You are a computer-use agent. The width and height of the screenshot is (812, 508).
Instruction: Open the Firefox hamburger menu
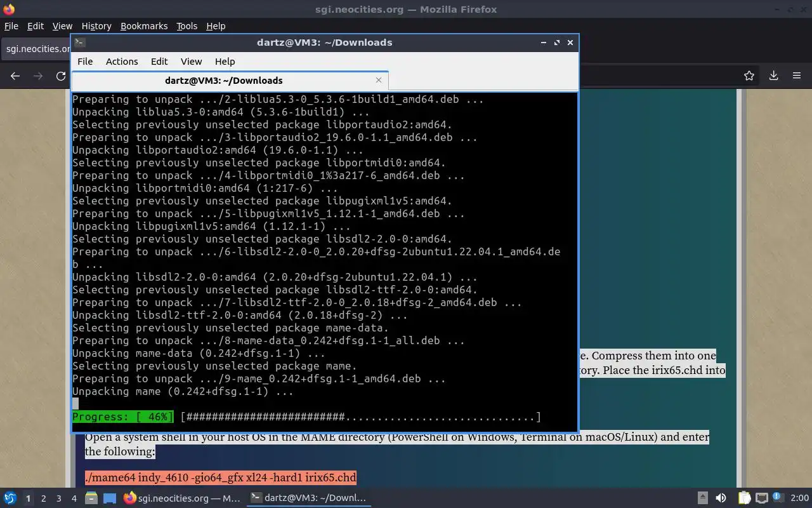pos(797,76)
